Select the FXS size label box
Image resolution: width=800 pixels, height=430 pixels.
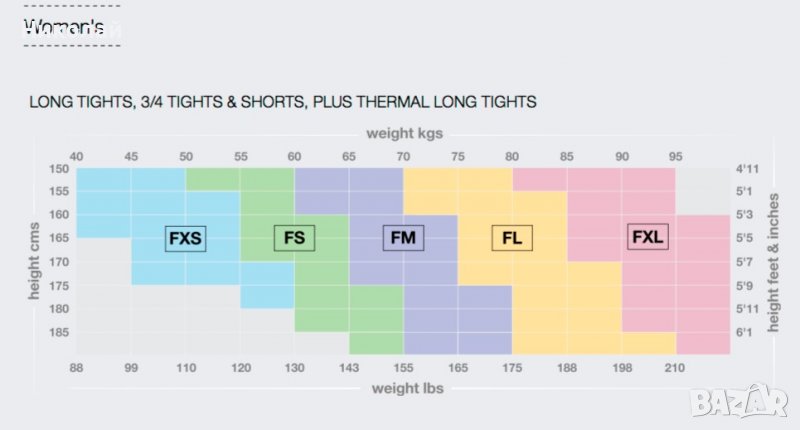click(185, 238)
